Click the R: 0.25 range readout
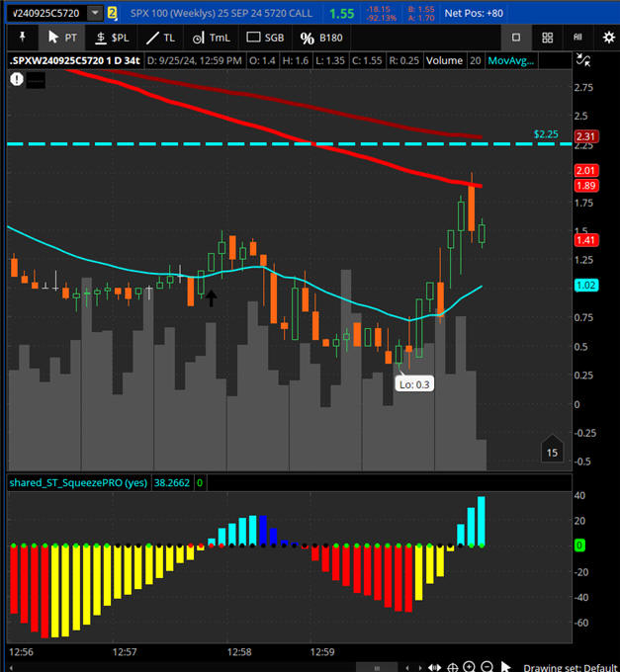This screenshot has height=672, width=620. (403, 61)
